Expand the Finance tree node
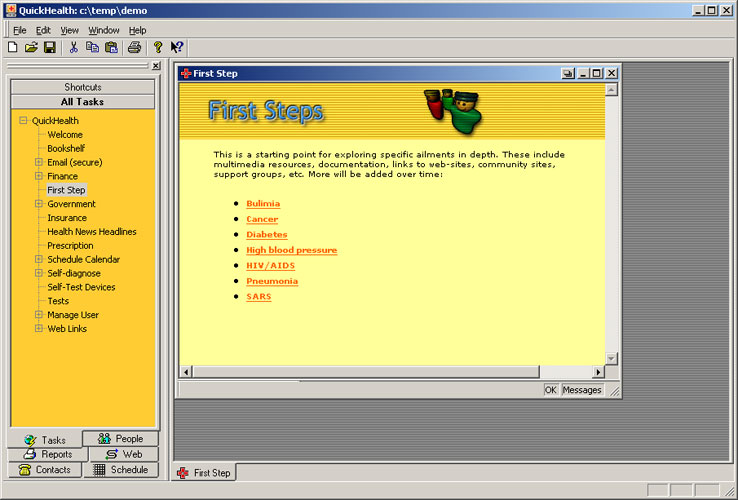The width and height of the screenshot is (738, 500). 39,176
